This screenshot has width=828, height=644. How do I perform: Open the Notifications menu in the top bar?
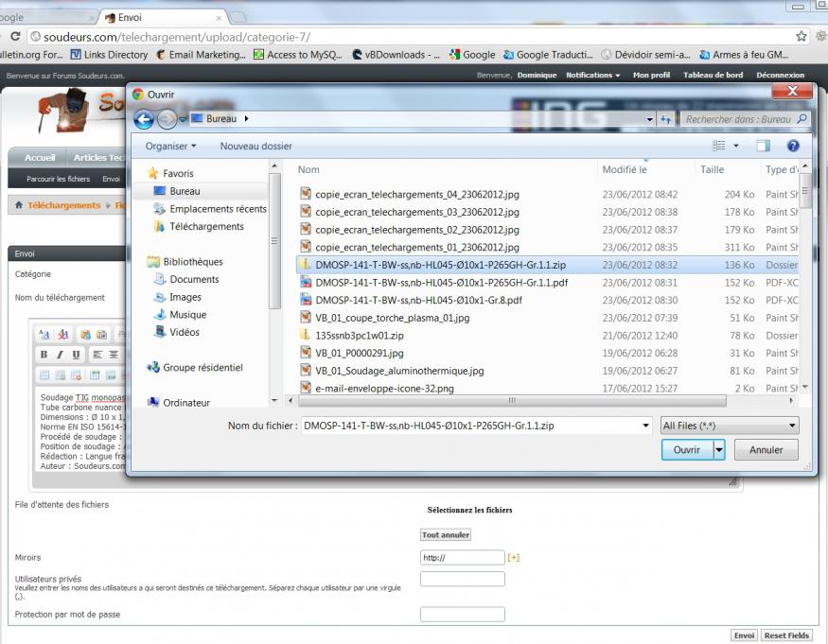coord(592,75)
